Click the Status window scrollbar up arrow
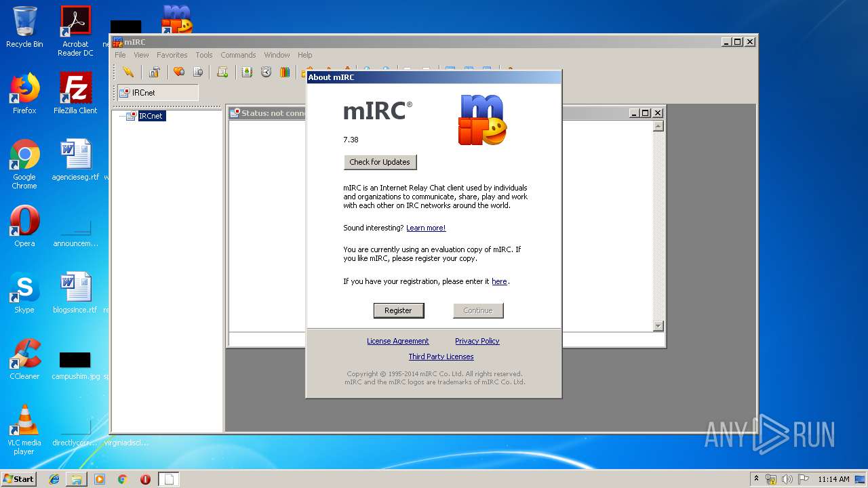 click(658, 126)
